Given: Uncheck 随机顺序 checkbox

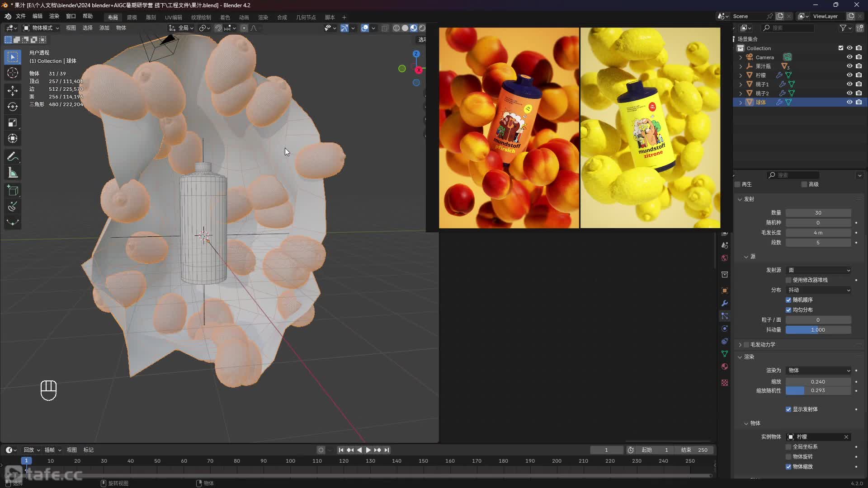Looking at the screenshot, I should pos(788,300).
